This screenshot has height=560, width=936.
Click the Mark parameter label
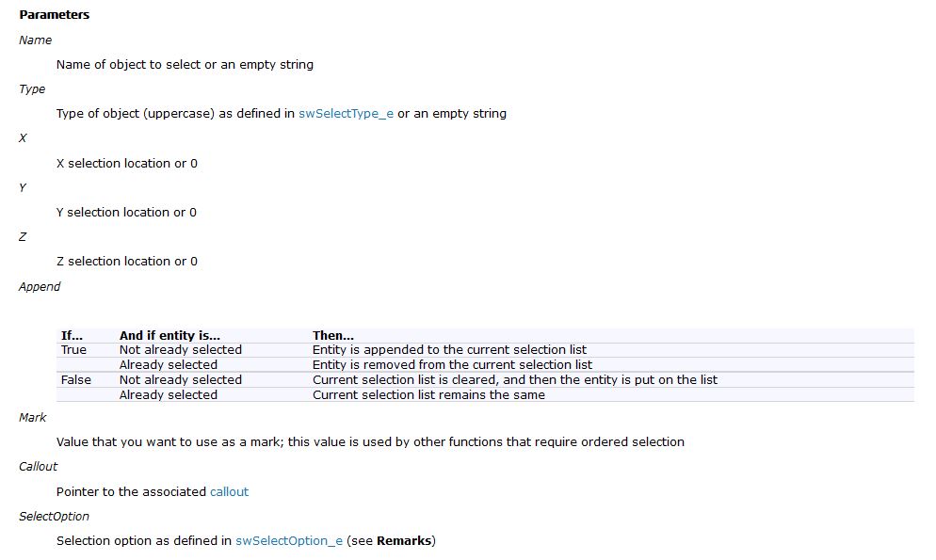tap(32, 418)
